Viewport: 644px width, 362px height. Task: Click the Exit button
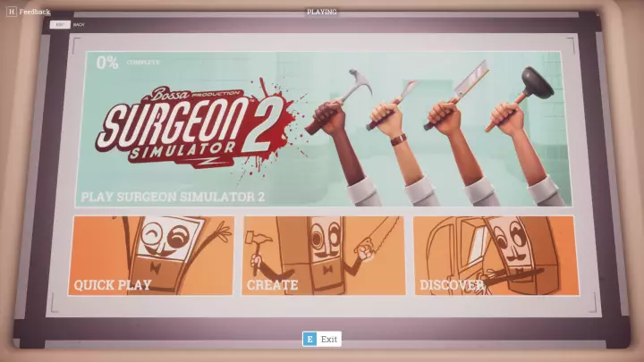(x=322, y=339)
